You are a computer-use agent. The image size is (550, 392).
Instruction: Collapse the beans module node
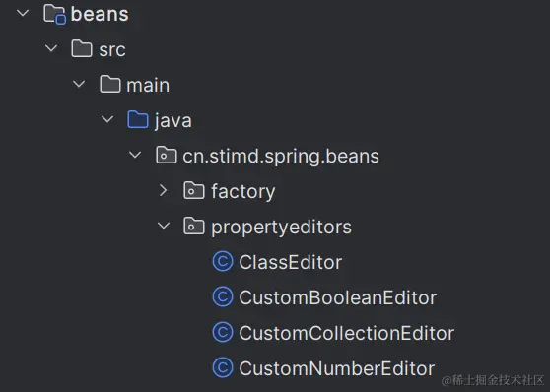pos(23,14)
